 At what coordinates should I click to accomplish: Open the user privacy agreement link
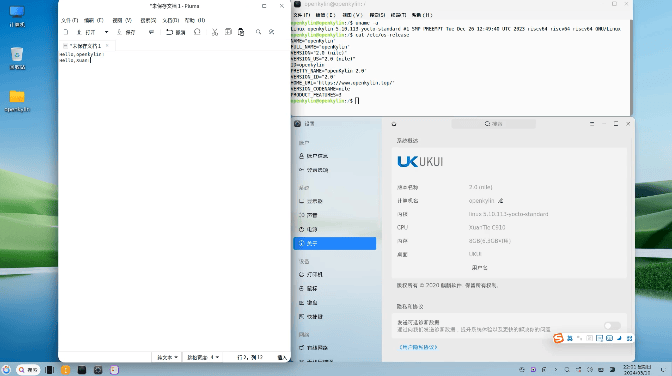(x=418, y=347)
